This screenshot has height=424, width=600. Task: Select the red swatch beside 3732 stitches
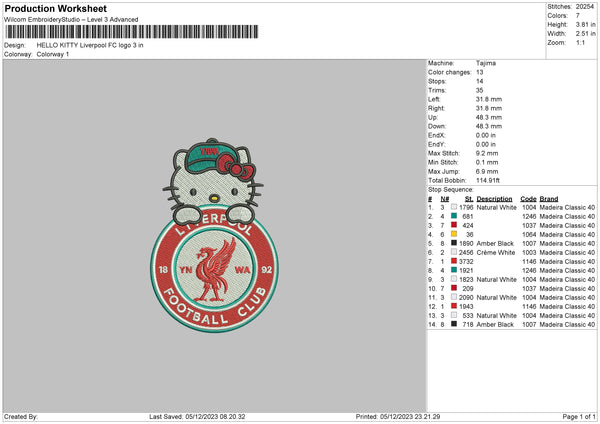(x=454, y=261)
